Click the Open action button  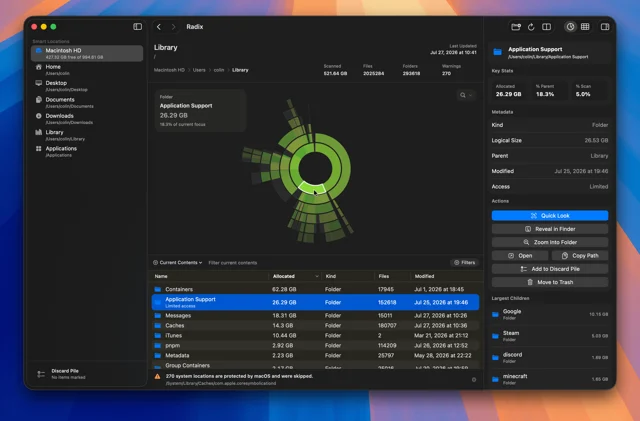click(x=520, y=256)
